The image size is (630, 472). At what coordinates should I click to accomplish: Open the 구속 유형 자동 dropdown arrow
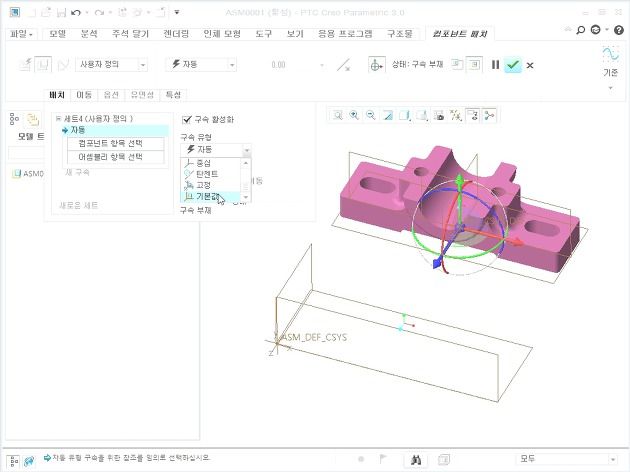(247, 150)
